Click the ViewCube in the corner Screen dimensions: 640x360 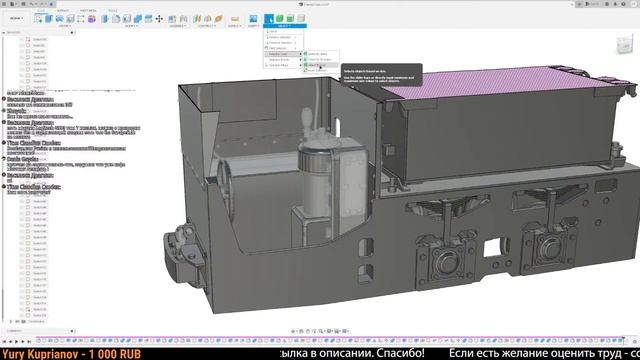pyautogui.click(x=625, y=45)
